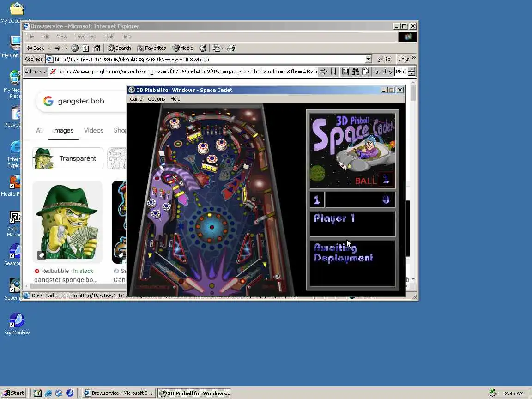
Task: Expand the IE address bar dropdown
Action: (x=369, y=60)
